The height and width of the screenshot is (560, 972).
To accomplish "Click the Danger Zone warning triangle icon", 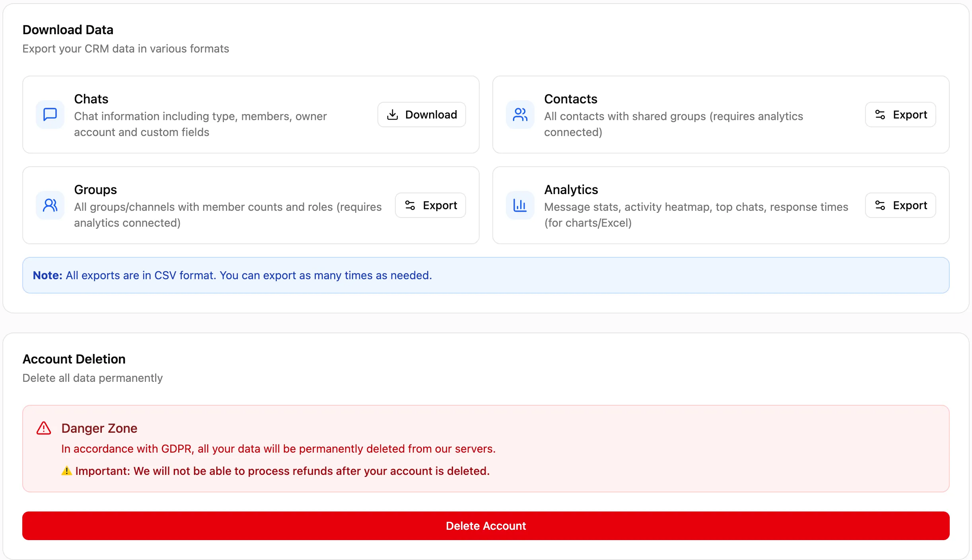I will point(44,428).
